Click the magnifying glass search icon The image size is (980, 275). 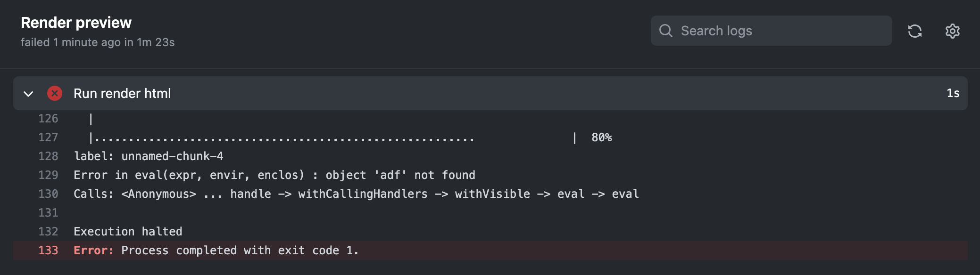(666, 31)
